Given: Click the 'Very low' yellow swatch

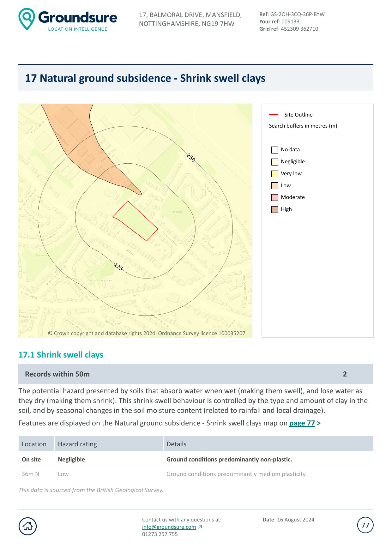Looking at the screenshot, I should tap(275, 174).
